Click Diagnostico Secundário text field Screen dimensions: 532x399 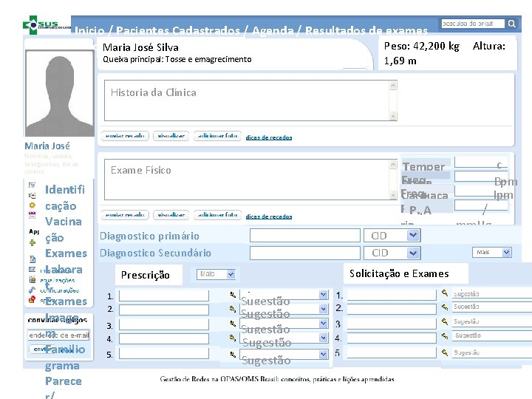point(304,253)
